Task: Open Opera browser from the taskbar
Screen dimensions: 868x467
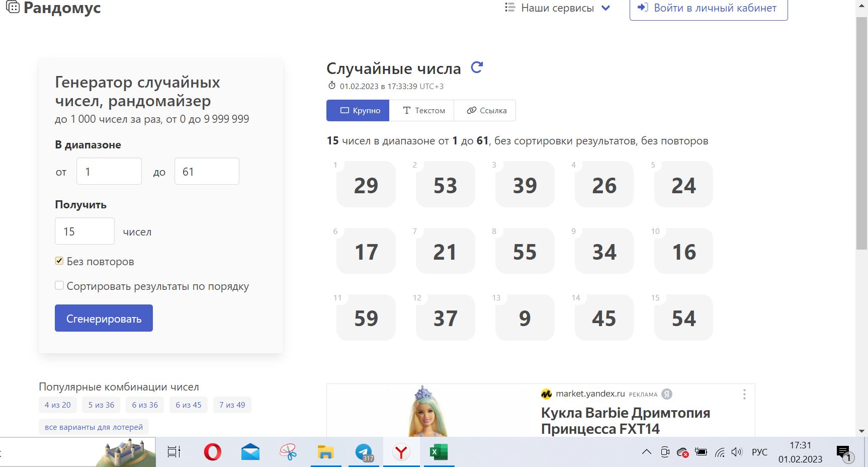Action: tap(212, 452)
